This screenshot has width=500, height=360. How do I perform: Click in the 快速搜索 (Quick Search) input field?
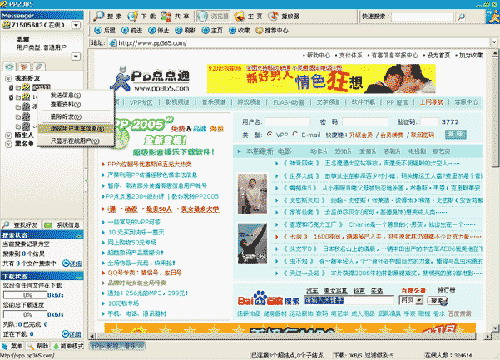(x=422, y=17)
